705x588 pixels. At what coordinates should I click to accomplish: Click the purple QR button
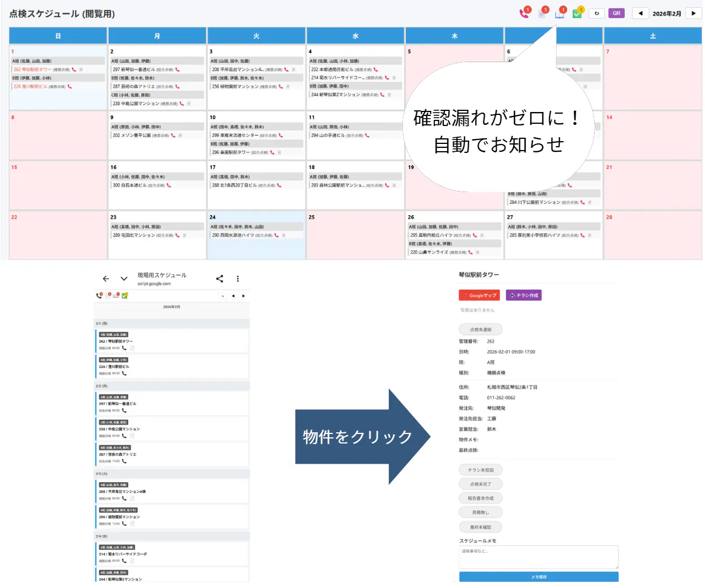[616, 13]
